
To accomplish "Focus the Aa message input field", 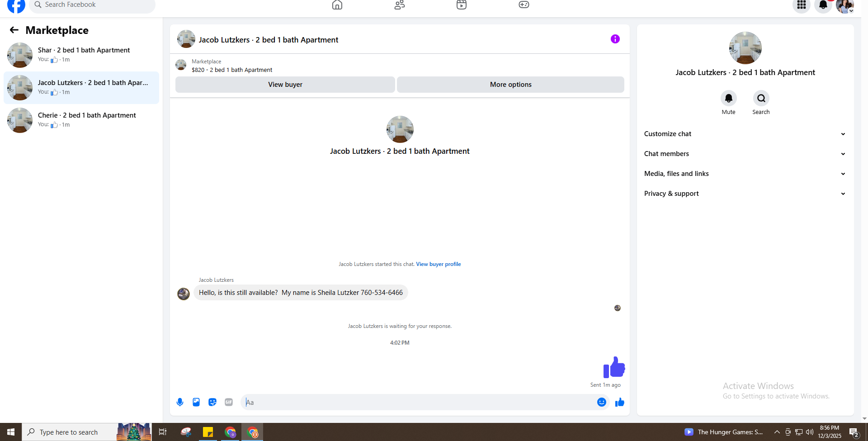I will tap(419, 402).
